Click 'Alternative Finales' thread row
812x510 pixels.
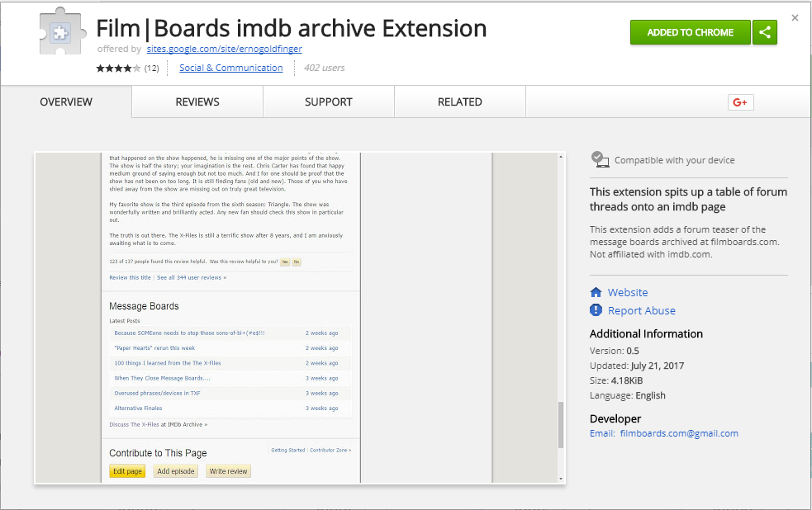tap(230, 408)
